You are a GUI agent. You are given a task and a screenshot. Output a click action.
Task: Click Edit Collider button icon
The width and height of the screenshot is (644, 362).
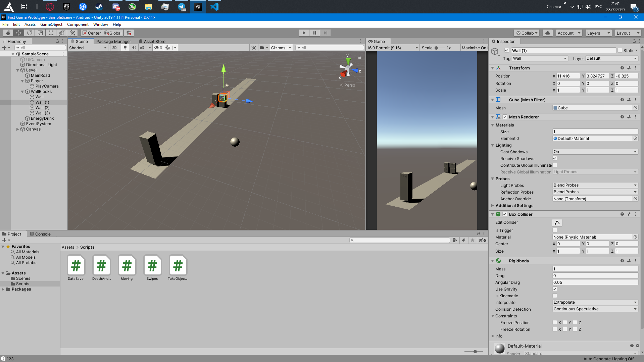[x=557, y=222]
